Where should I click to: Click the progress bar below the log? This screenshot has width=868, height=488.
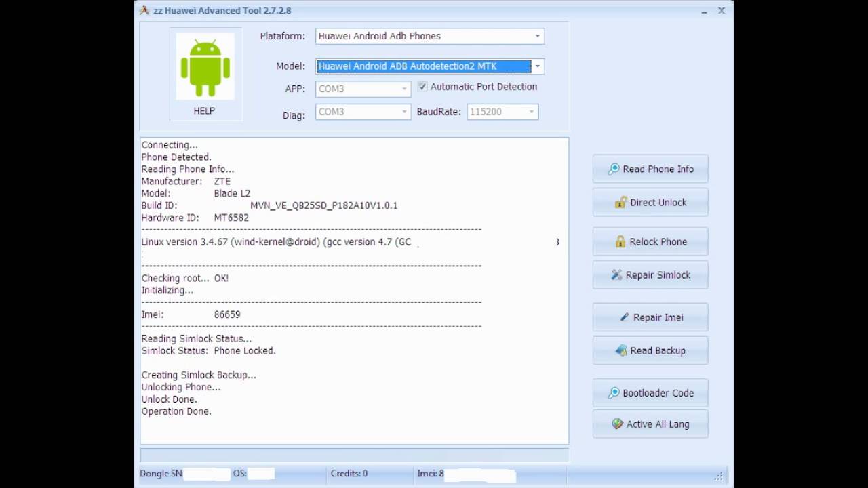pos(354,454)
